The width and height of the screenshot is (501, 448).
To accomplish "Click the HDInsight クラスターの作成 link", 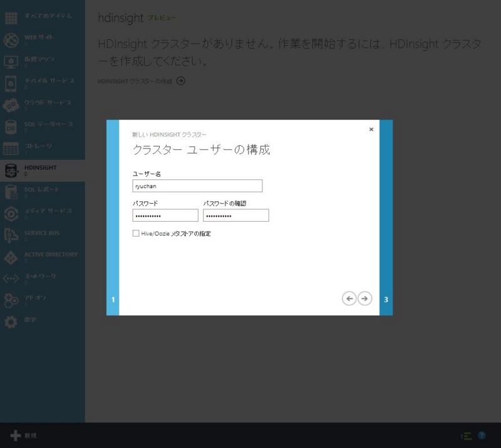I will (x=135, y=81).
